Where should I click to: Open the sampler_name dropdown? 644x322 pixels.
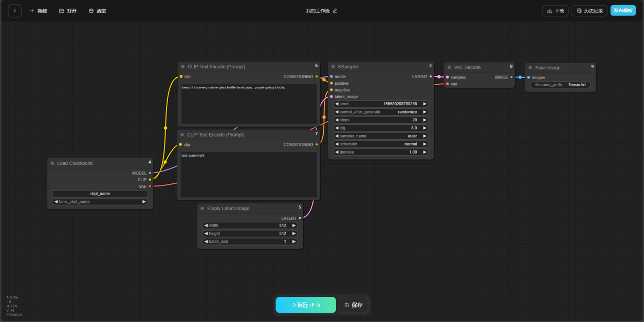pos(380,136)
